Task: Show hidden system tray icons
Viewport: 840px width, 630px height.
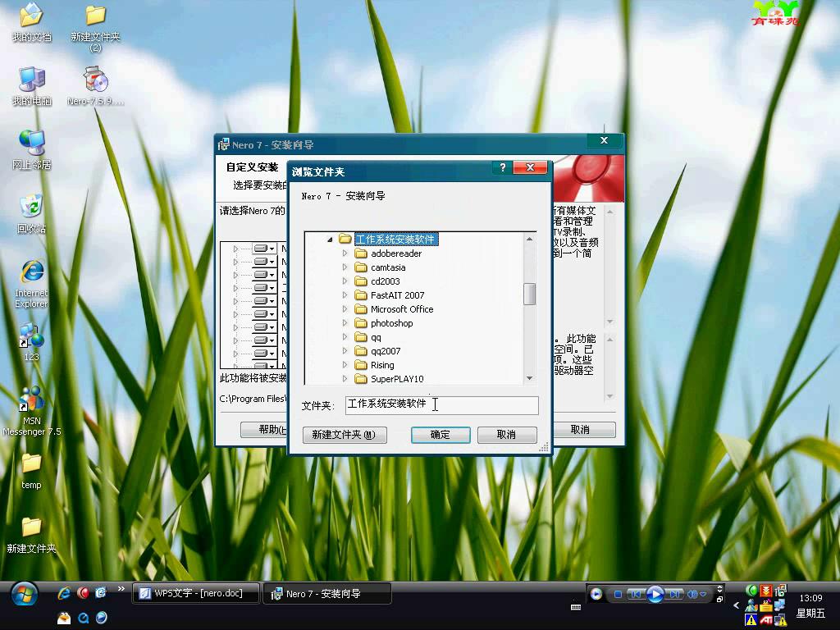Action: 736,605
